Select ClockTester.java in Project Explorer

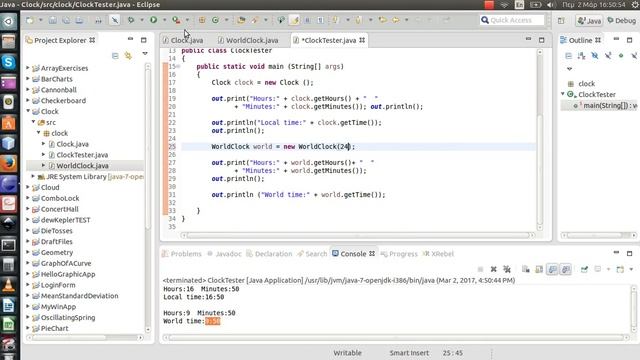pyautogui.click(x=82, y=155)
